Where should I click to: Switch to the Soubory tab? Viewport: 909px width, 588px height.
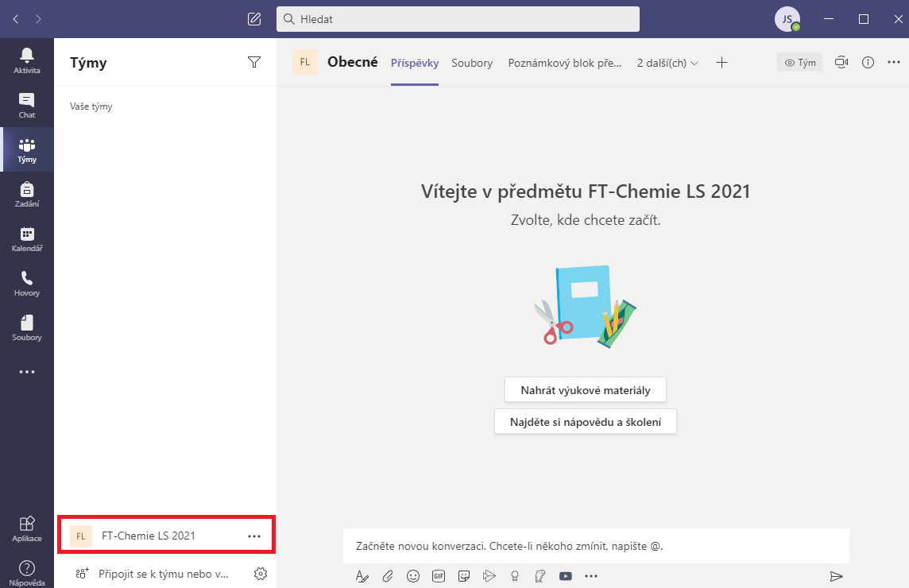[472, 63]
